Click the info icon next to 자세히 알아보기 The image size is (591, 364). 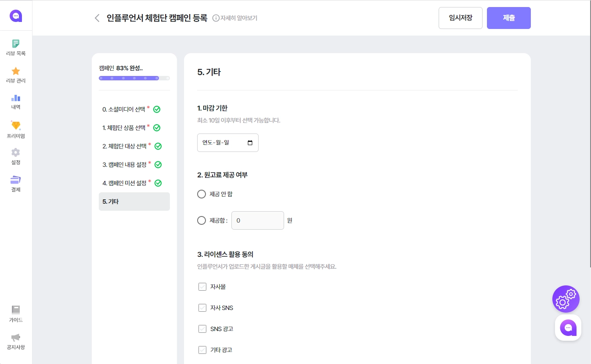[x=216, y=18]
